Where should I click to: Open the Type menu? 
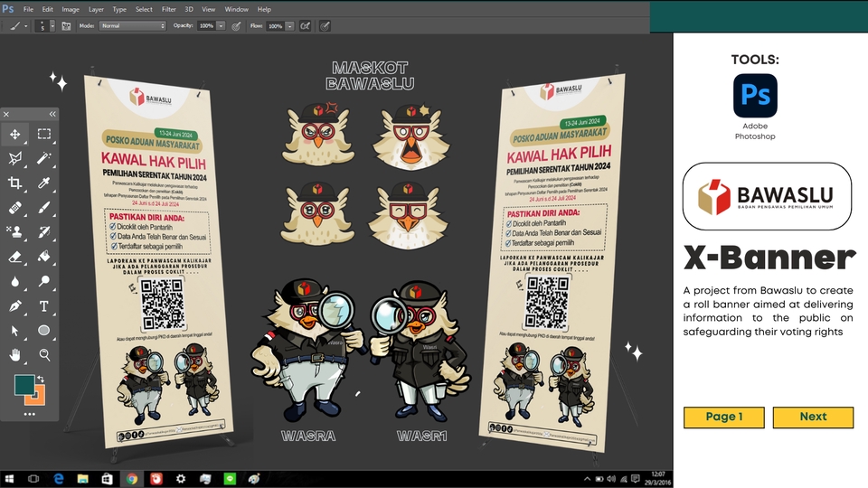(119, 9)
